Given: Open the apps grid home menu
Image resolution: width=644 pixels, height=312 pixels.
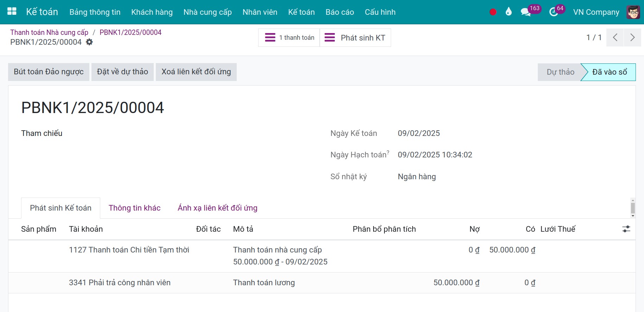Looking at the screenshot, I should (12, 12).
